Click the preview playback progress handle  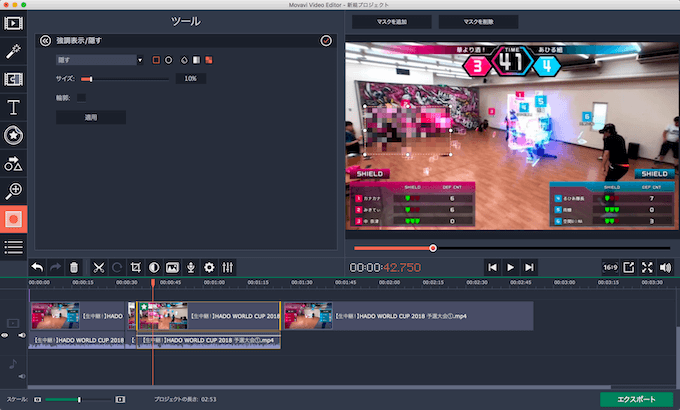433,248
